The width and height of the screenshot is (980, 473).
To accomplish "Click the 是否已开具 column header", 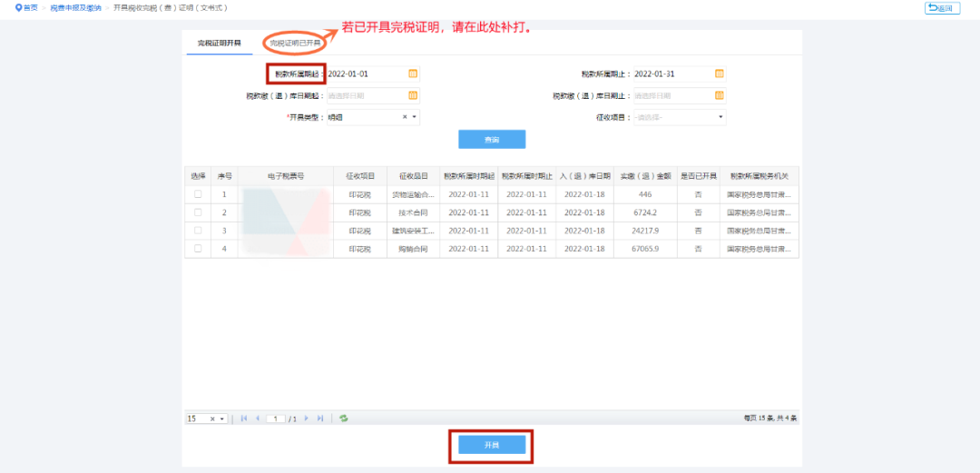I will (698, 176).
